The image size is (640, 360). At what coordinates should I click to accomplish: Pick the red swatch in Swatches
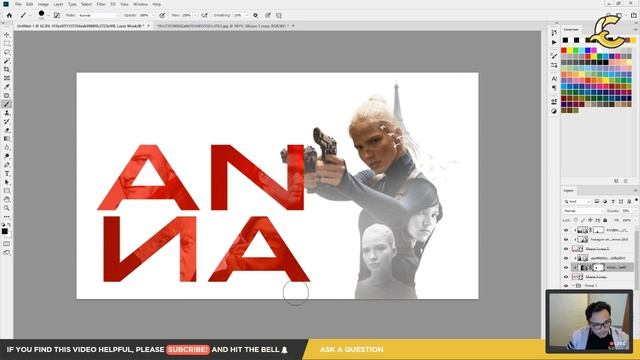(564, 50)
